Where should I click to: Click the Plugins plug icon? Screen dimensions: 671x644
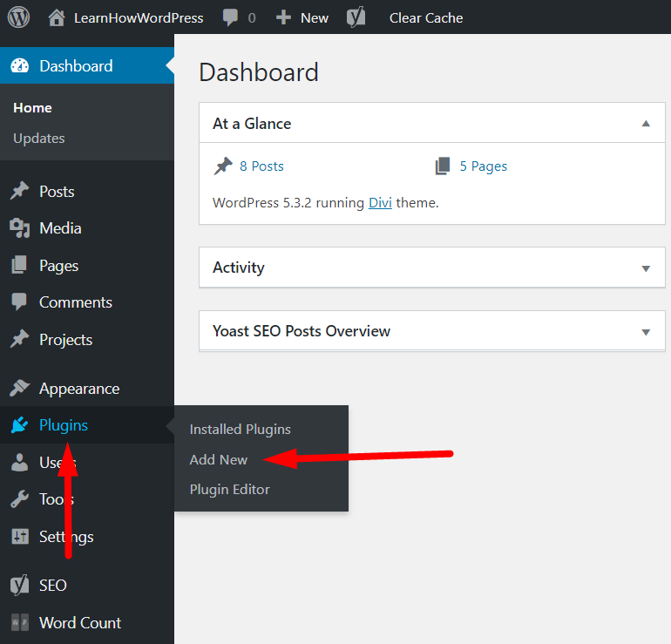click(20, 425)
